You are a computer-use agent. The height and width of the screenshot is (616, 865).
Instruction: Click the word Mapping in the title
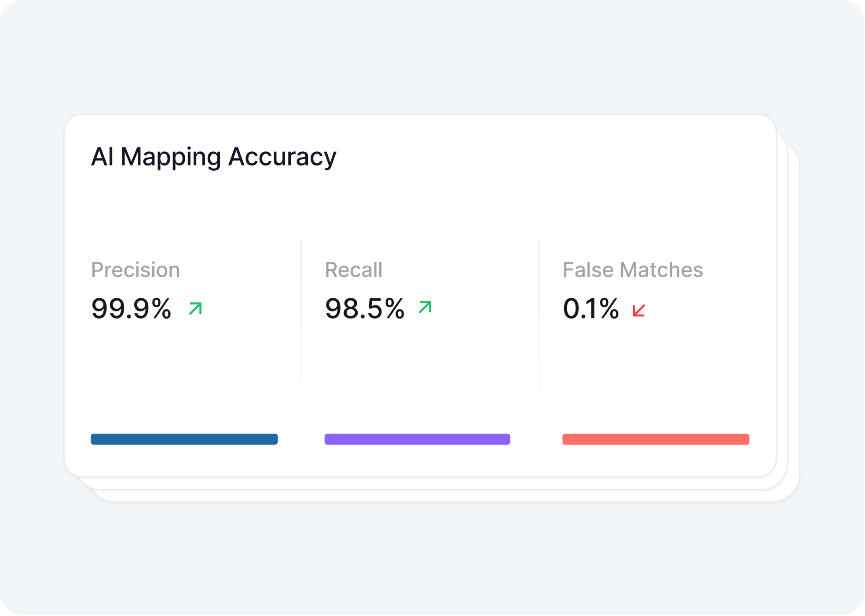171,157
